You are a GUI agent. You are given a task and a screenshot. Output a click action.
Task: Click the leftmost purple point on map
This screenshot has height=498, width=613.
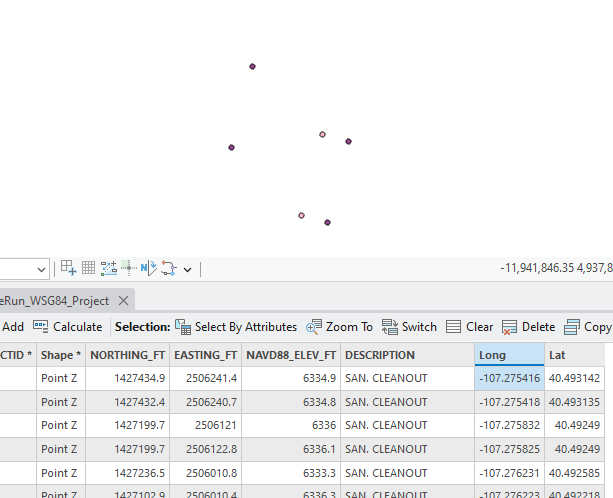[x=231, y=147]
